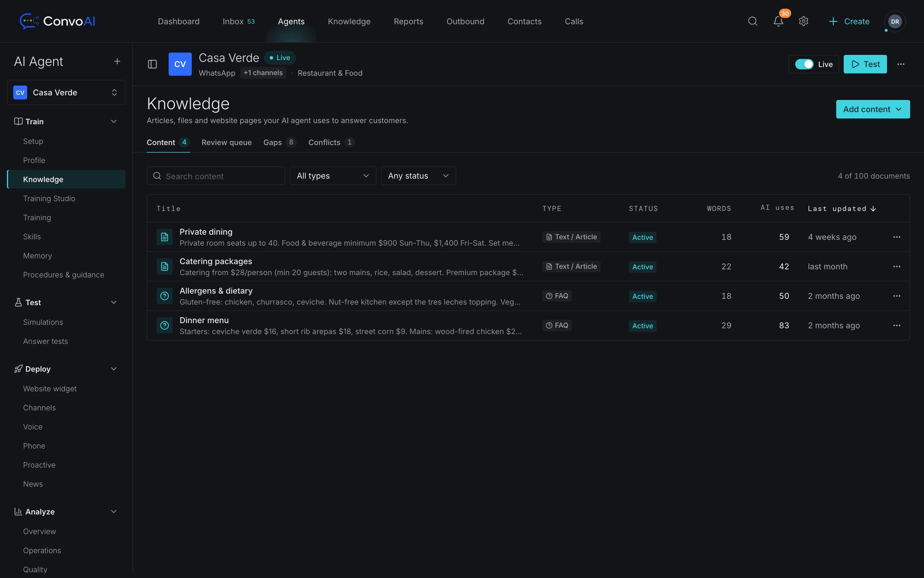924x578 pixels.
Task: Switch to the Conflicts tab
Action: coord(331,142)
